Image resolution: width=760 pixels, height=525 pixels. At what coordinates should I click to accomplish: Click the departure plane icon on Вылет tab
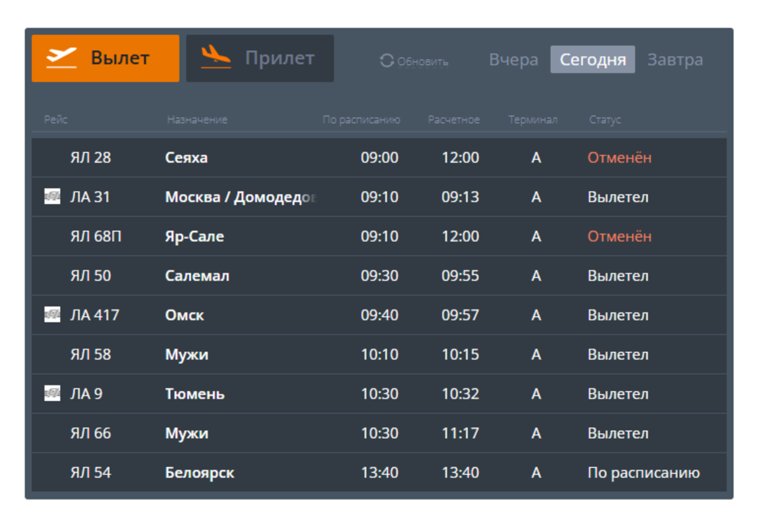click(62, 58)
